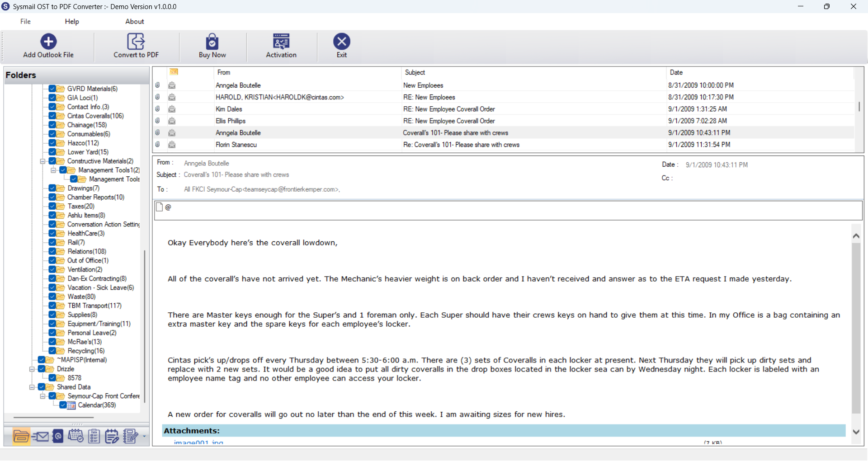Click the Hazco folder icon
This screenshot has width=868, height=461.
pos(61,143)
